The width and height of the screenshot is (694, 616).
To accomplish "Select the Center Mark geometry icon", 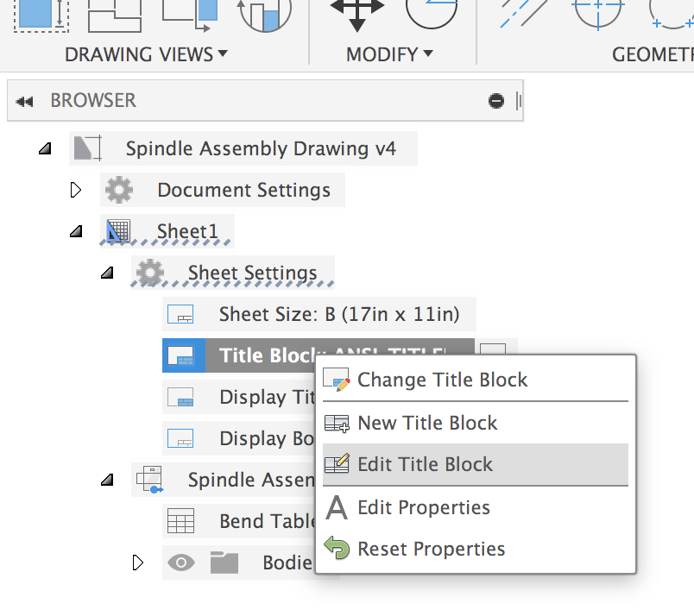I will [598, 15].
